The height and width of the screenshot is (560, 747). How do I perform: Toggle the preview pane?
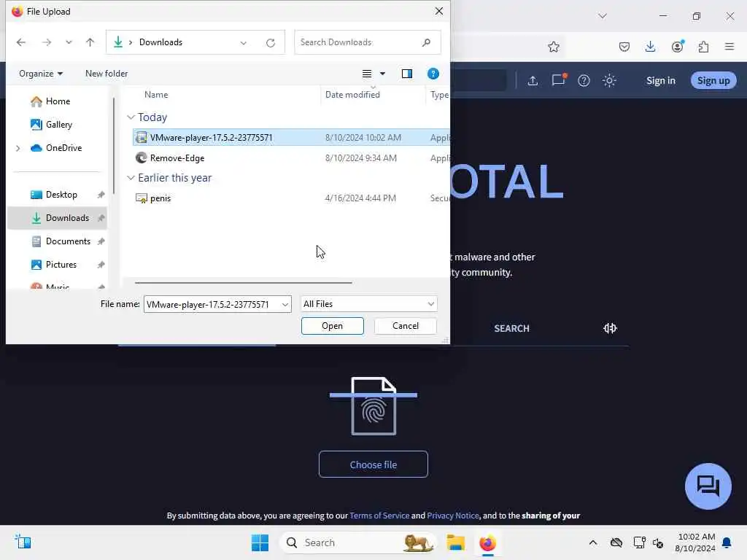[x=407, y=74]
